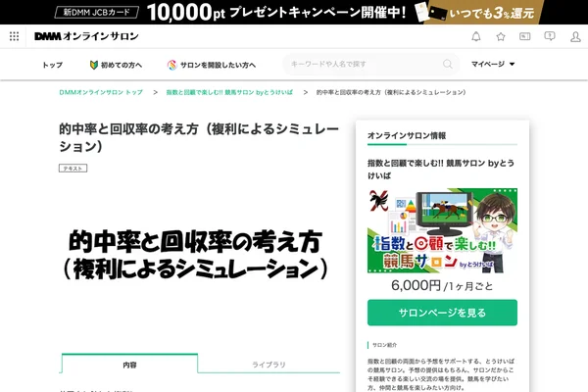Click the colorful salon-opening icon
The image size is (588, 392).
click(171, 65)
